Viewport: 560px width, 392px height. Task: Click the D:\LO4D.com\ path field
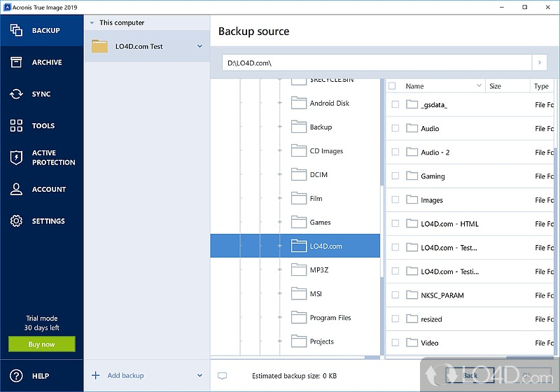[377, 63]
